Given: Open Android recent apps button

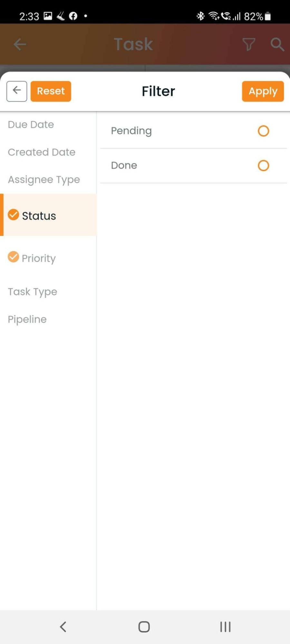Looking at the screenshot, I should 226,627.
